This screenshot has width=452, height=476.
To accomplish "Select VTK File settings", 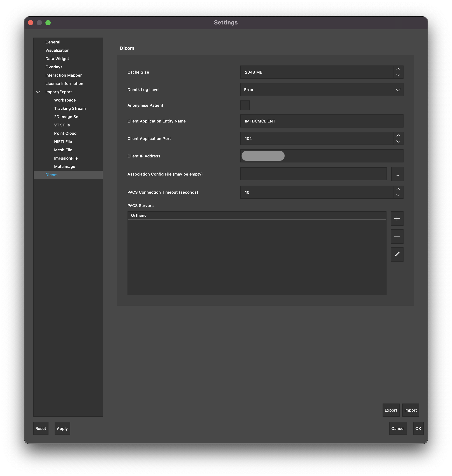I will pyautogui.click(x=62, y=125).
